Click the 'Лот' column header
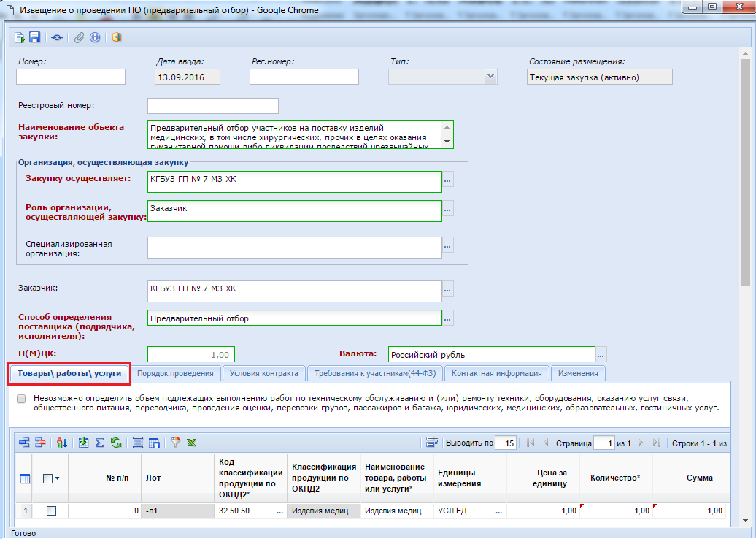Viewport: 756px width, 539px height. point(178,478)
